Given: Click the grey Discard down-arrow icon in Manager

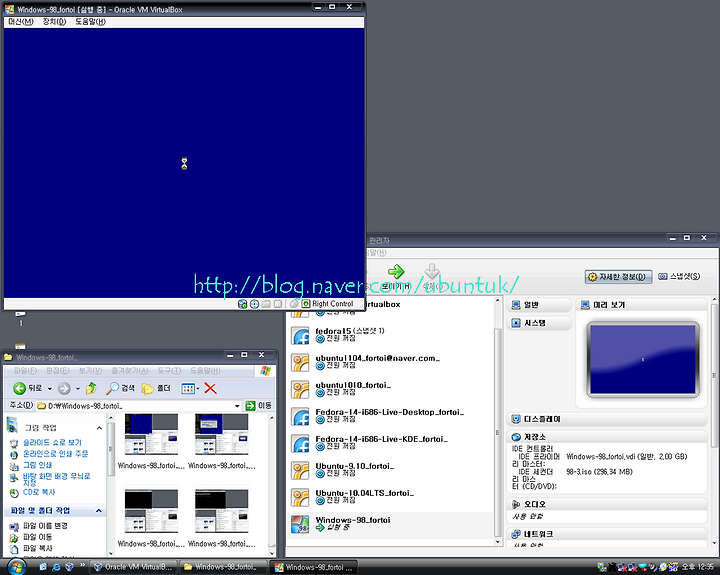Looking at the screenshot, I should click(432, 271).
